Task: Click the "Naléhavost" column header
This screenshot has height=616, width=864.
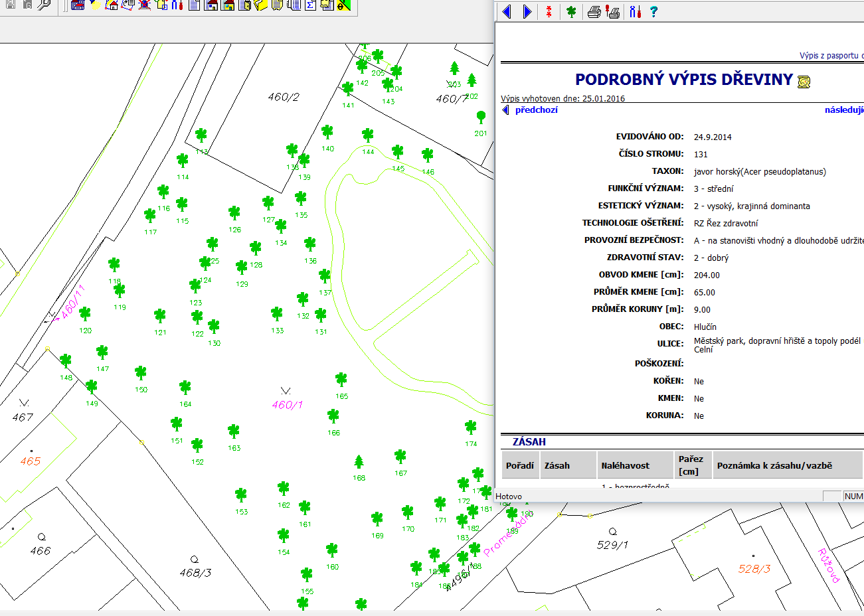Action: pos(625,465)
